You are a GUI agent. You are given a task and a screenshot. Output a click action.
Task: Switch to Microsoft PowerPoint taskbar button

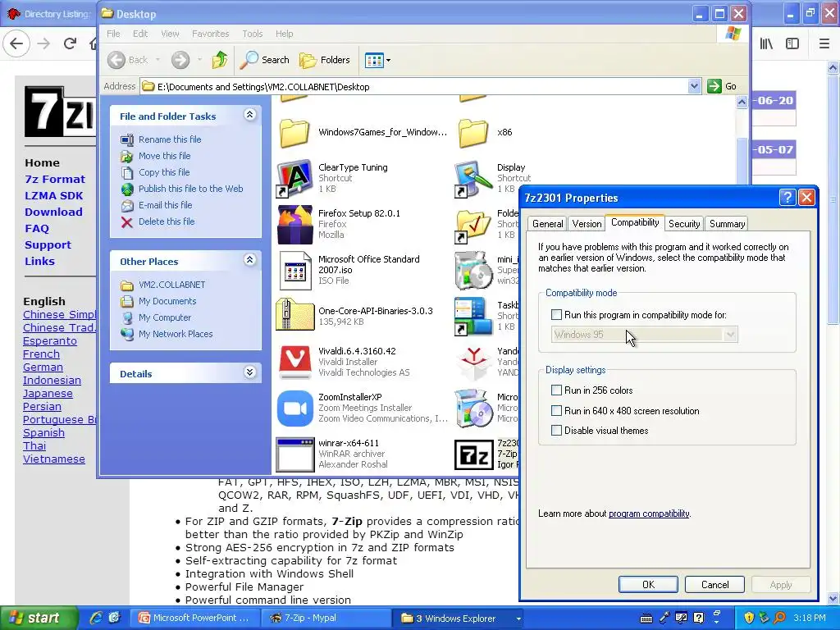(195, 619)
